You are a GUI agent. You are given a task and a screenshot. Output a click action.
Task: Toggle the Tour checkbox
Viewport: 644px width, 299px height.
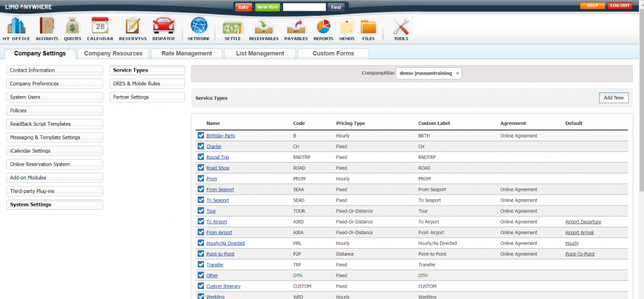tap(201, 211)
